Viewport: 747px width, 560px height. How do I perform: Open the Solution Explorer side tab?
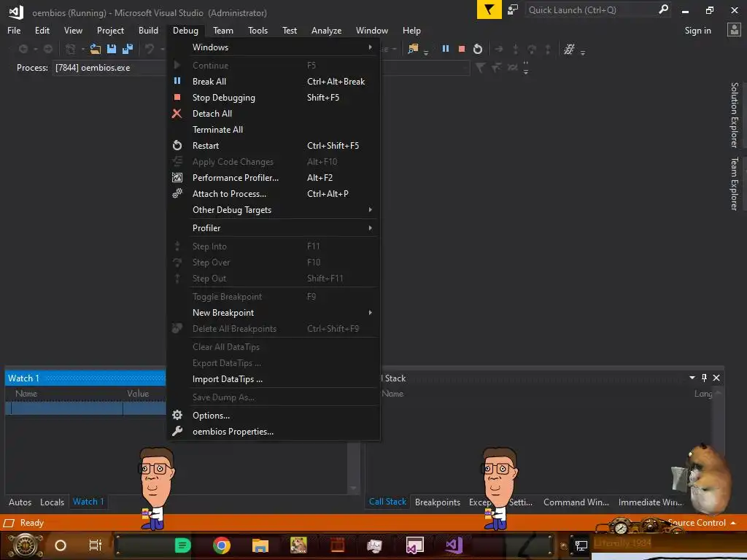coord(734,114)
